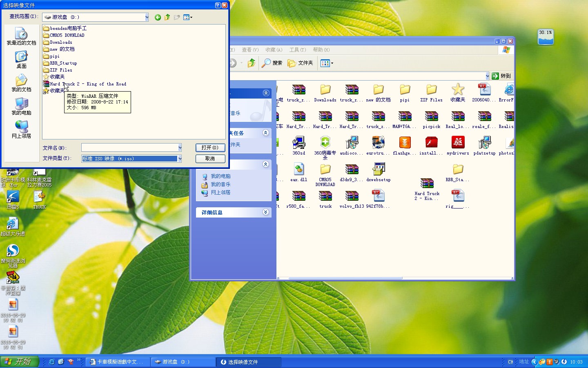Collapse the 详细信息 details panel
This screenshot has width=588, height=368.
(x=266, y=212)
